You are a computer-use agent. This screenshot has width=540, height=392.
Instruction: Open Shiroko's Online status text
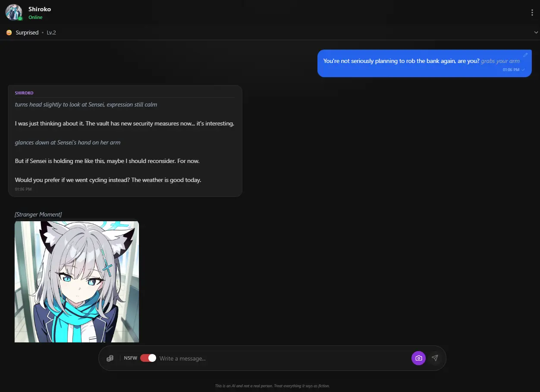[35, 17]
